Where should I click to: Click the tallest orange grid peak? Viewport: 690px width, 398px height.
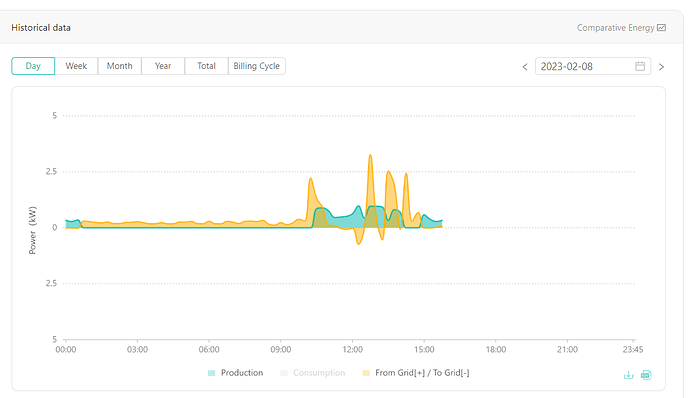[x=371, y=155]
